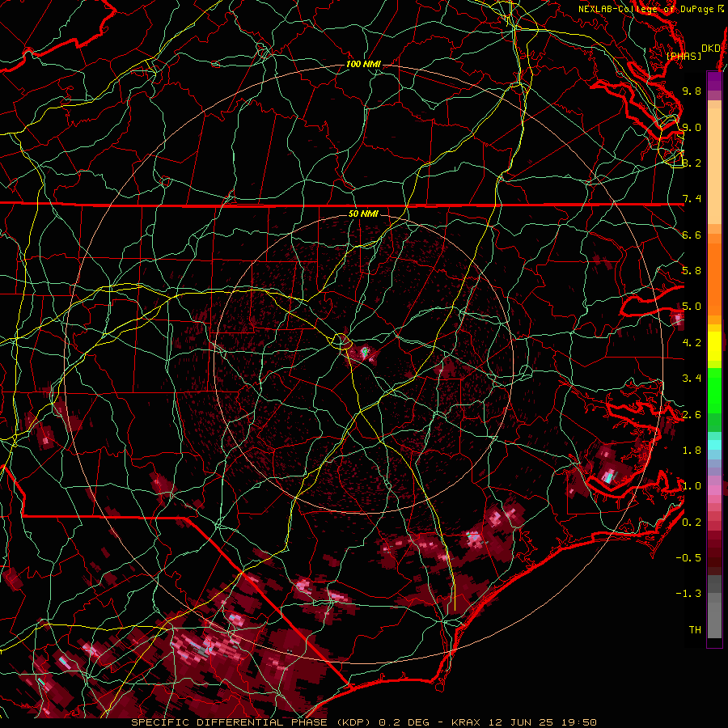Click the 1.0 value on the color scale
This screenshot has width=728, height=728.
point(692,486)
